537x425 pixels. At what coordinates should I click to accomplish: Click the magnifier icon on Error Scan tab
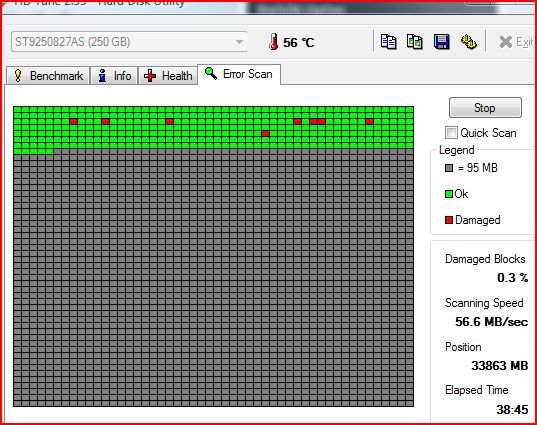(211, 73)
